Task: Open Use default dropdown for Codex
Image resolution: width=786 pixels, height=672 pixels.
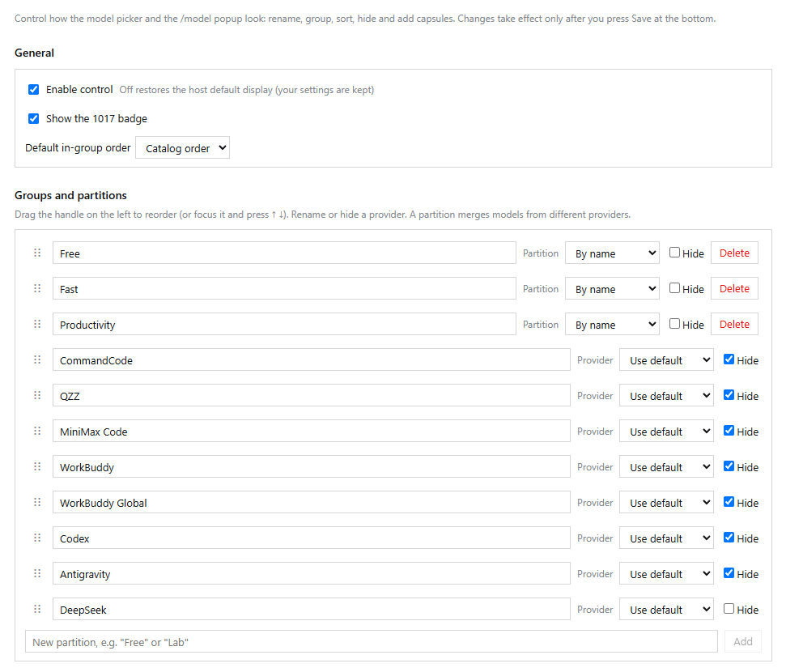Action: [x=667, y=538]
